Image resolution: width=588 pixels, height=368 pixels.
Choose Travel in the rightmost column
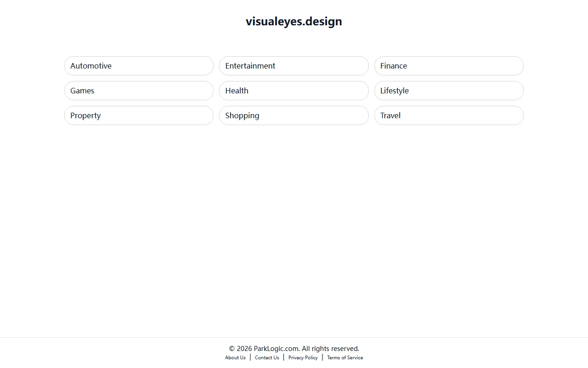click(449, 115)
